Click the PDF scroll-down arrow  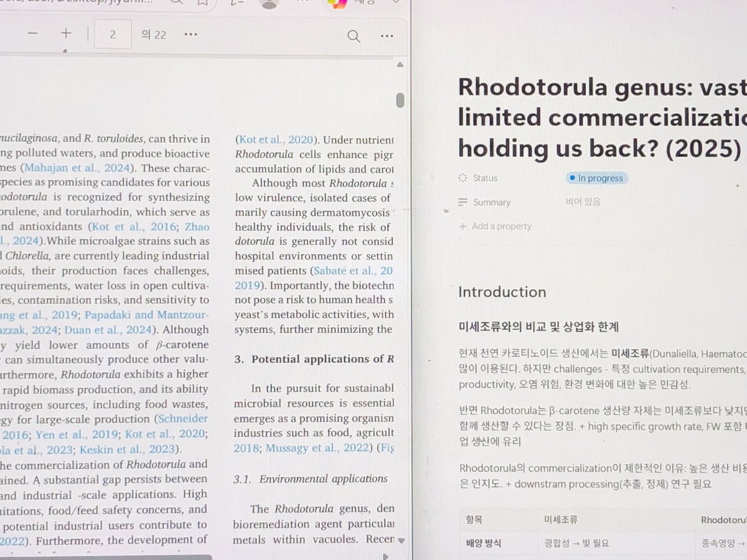400,540
